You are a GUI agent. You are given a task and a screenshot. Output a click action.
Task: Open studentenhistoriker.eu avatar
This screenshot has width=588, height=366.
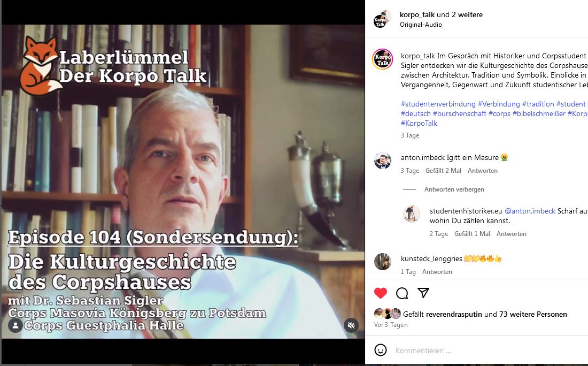[412, 214]
